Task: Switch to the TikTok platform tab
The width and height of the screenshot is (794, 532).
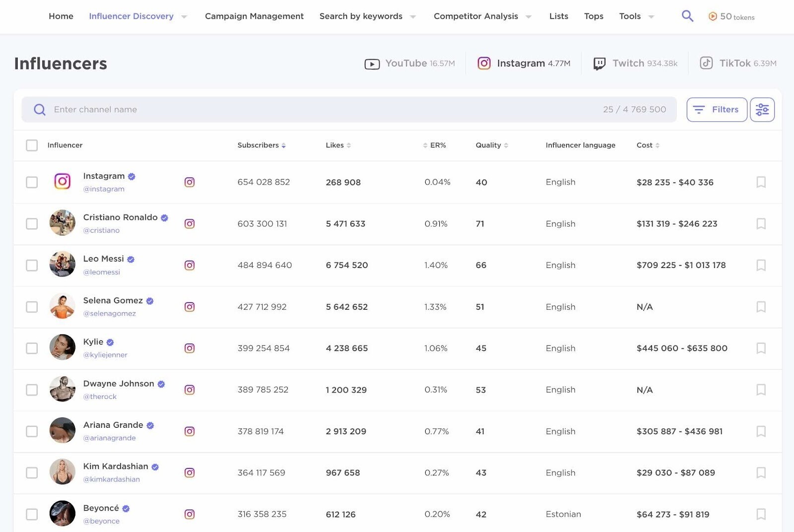Action: [x=738, y=64]
